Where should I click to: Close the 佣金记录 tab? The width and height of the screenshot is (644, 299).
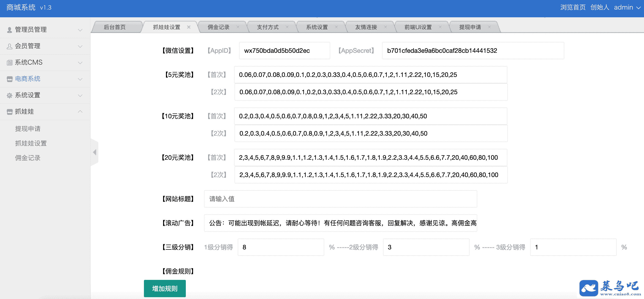point(238,27)
